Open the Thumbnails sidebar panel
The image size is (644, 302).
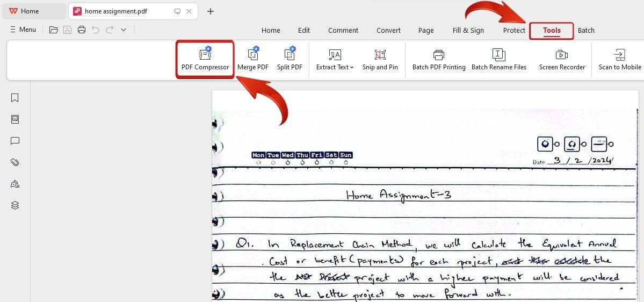point(15,119)
